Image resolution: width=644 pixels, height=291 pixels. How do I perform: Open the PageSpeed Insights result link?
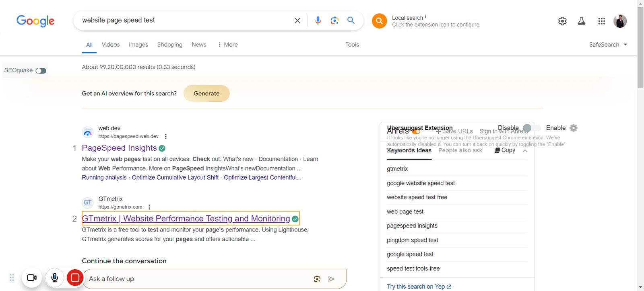point(119,148)
